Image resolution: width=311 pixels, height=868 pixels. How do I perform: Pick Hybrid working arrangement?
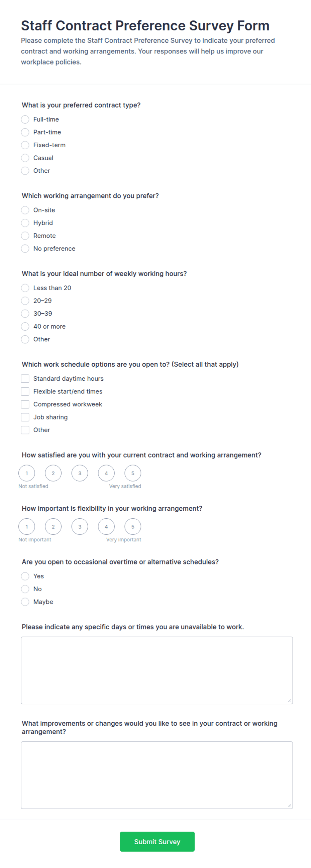coord(25,223)
